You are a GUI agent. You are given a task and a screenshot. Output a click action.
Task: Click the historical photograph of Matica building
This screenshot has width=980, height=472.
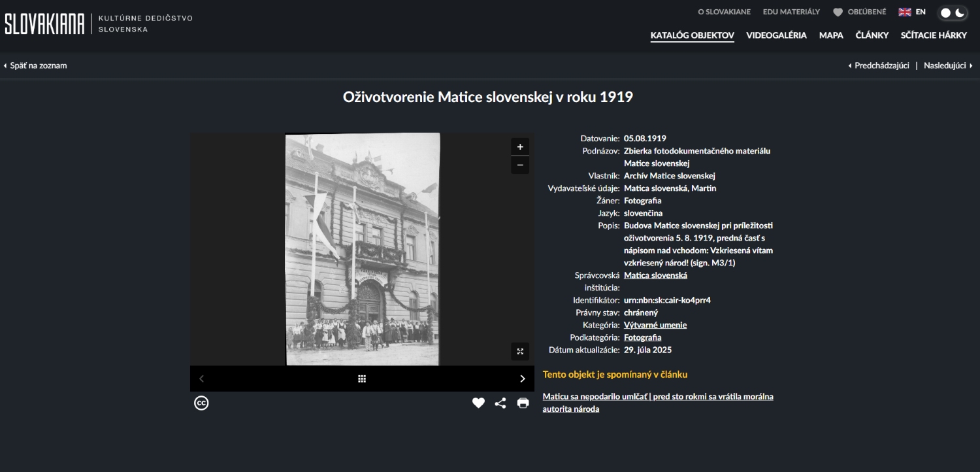(363, 248)
